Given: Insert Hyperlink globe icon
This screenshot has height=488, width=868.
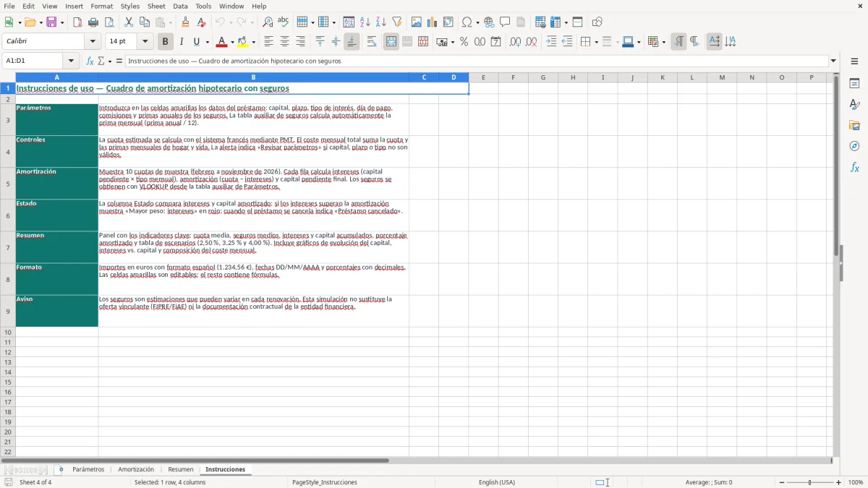Looking at the screenshot, I should pos(490,22).
